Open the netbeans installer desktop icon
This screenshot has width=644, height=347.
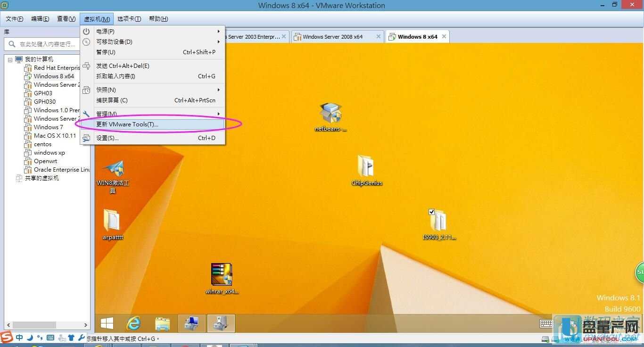pos(330,114)
